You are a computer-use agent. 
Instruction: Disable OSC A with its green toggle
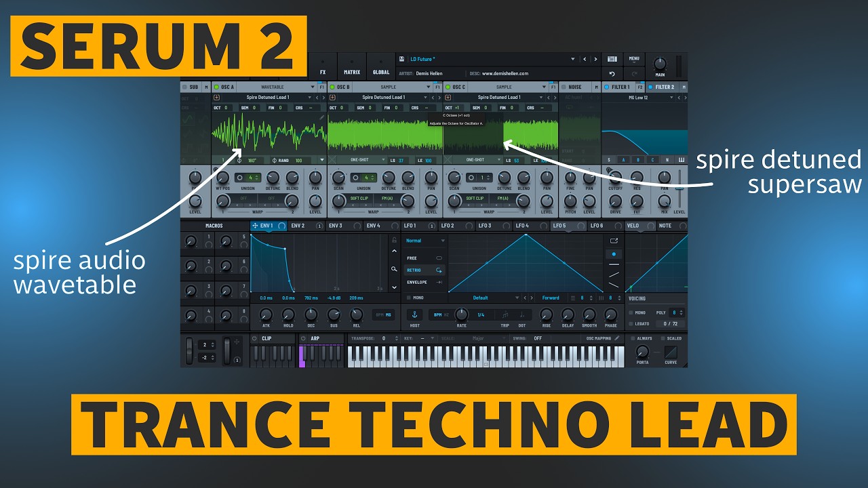216,87
